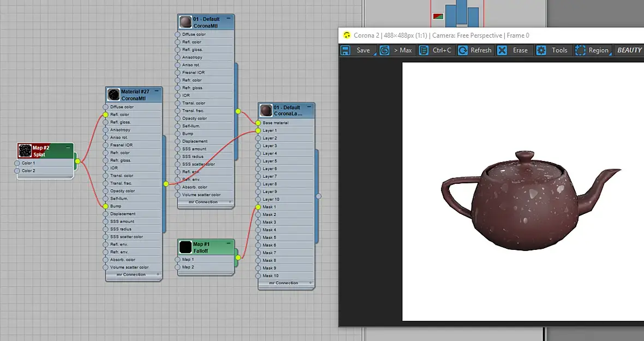644x341 pixels.
Task: Select the Material #27 CoronaMtl preview thumbnail
Action: tap(114, 95)
